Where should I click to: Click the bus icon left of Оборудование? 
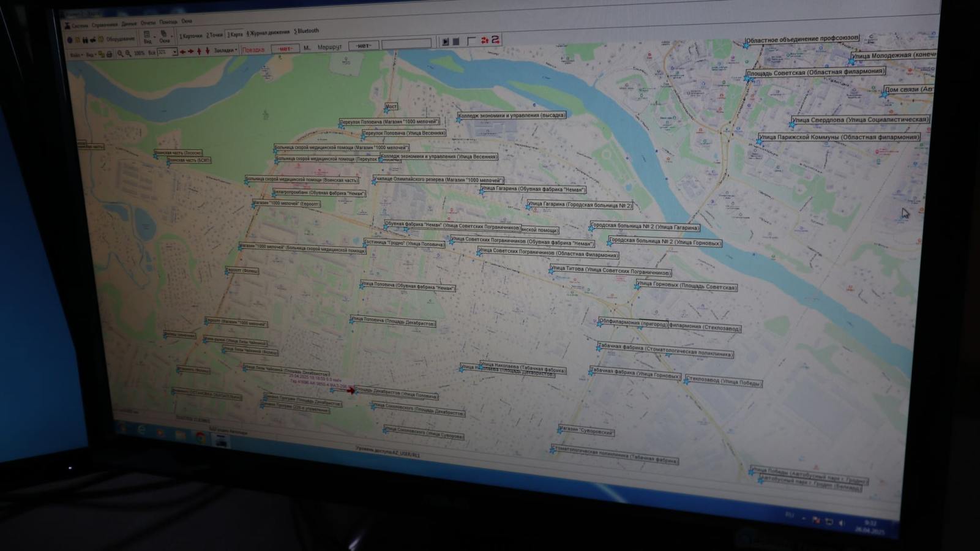point(100,39)
